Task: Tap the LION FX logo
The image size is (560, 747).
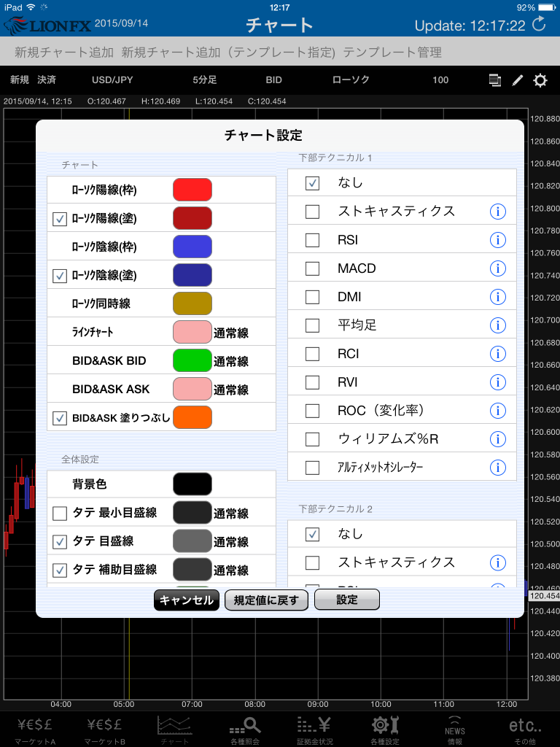Action: click(x=47, y=26)
